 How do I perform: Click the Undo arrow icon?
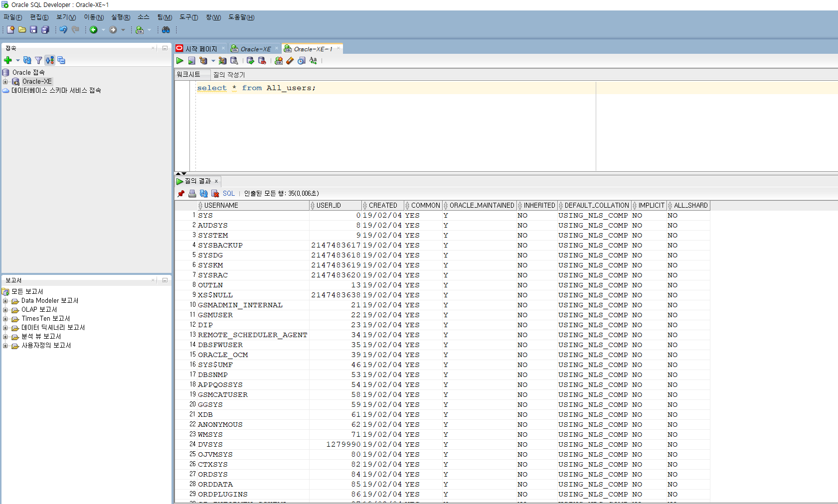[x=63, y=30]
